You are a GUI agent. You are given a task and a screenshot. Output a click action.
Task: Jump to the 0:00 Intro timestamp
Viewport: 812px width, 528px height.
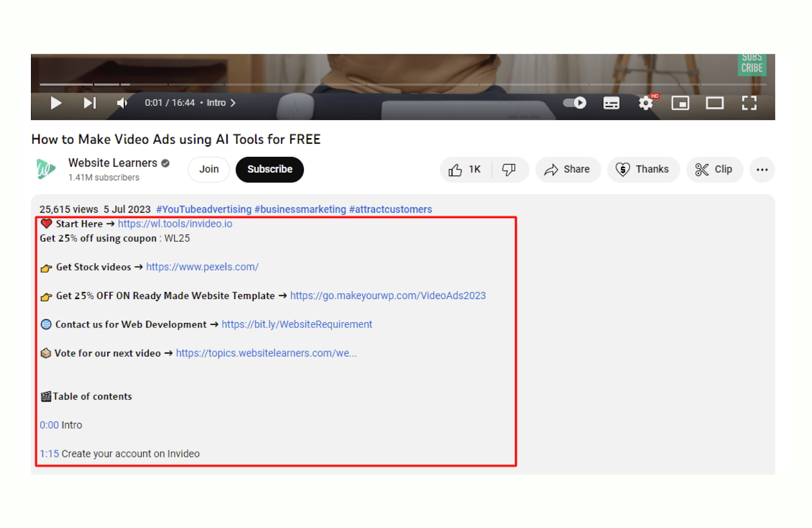tap(49, 425)
